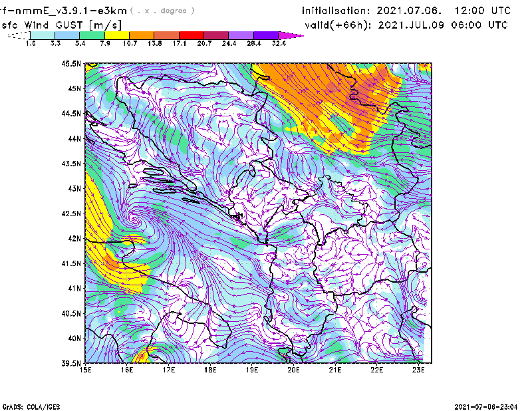Click the grey '( . x . degree )' text
The width and height of the screenshot is (532, 411).
point(162,11)
